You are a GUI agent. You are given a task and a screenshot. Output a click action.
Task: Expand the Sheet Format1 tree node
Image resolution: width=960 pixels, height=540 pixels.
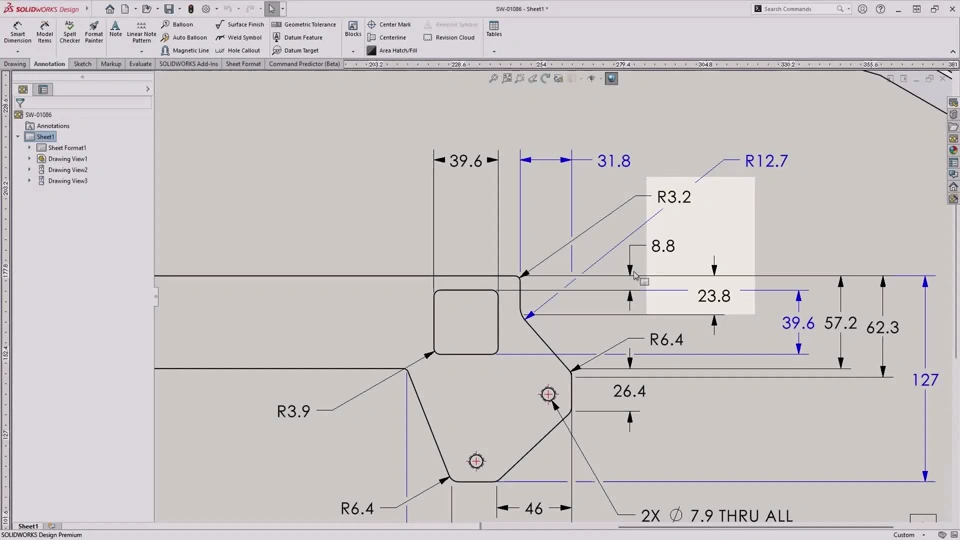tap(30, 148)
